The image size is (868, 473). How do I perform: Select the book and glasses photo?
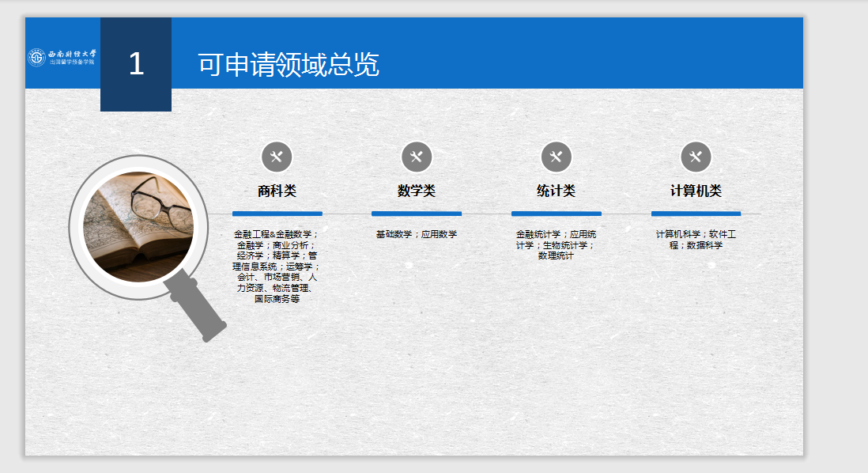pyautogui.click(x=138, y=226)
